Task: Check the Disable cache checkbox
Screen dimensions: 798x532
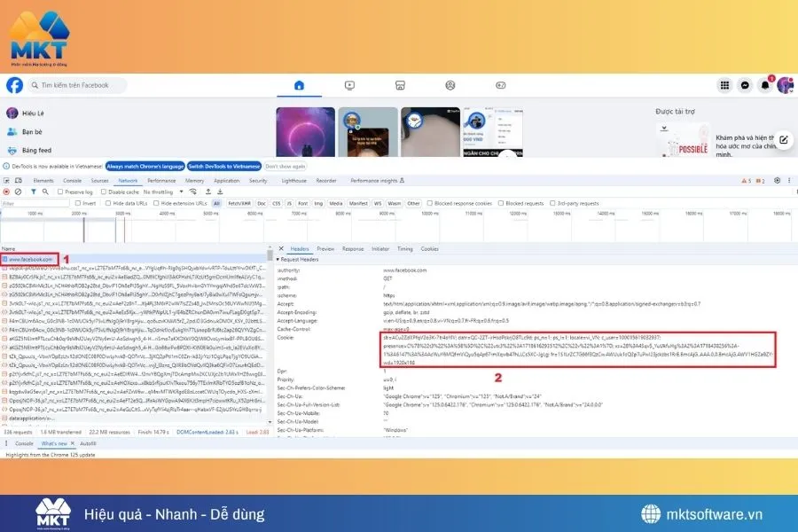Action: coord(104,192)
